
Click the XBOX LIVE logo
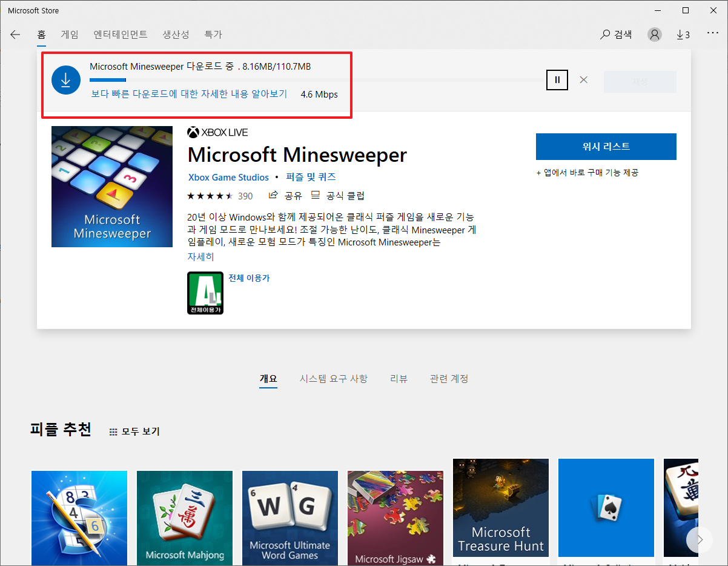[218, 132]
